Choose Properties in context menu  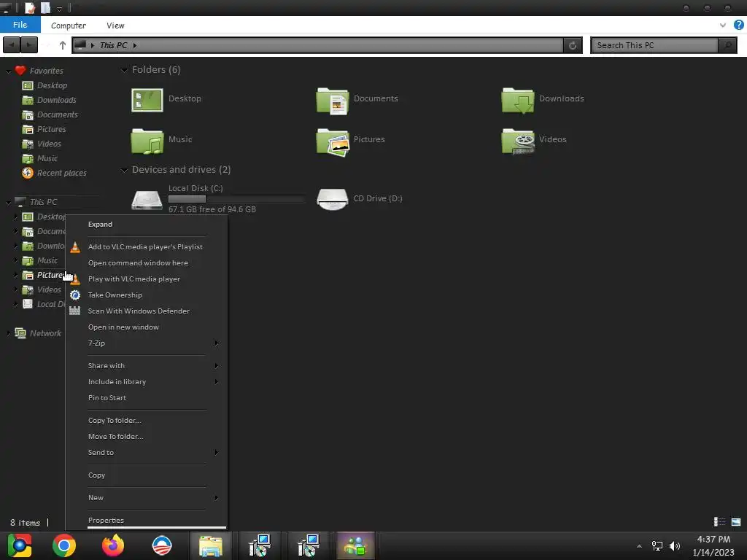coord(146,521)
